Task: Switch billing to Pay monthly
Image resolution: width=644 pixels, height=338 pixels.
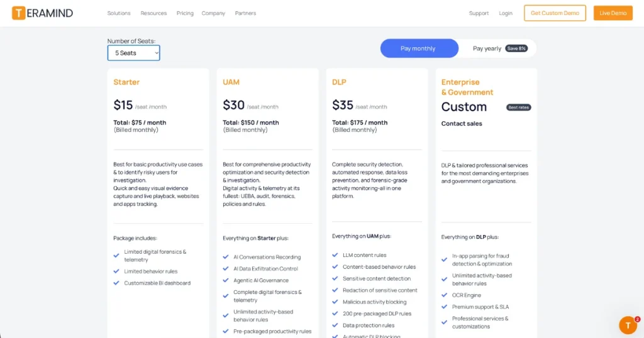Action: pos(419,48)
